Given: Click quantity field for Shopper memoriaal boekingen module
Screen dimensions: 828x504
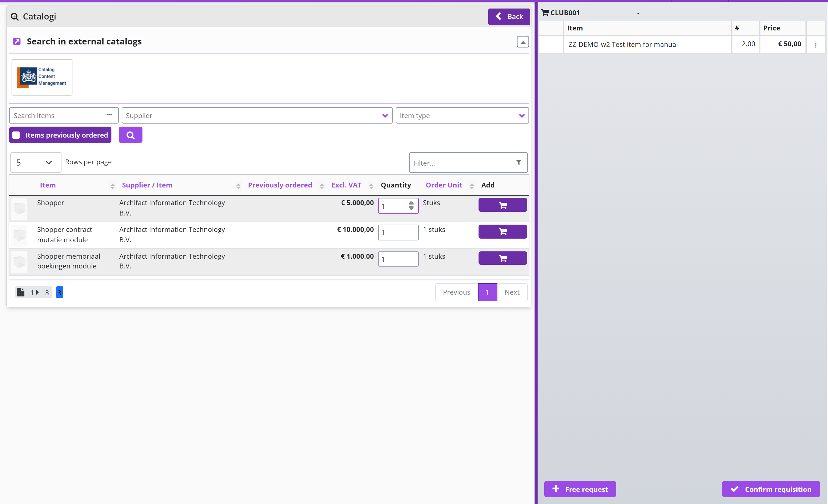Looking at the screenshot, I should (x=398, y=259).
